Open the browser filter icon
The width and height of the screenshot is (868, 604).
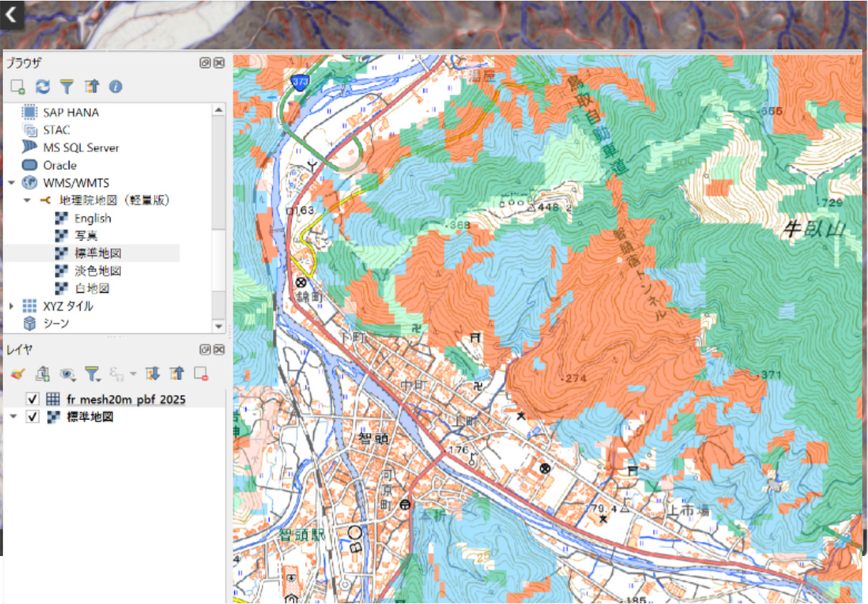click(67, 87)
